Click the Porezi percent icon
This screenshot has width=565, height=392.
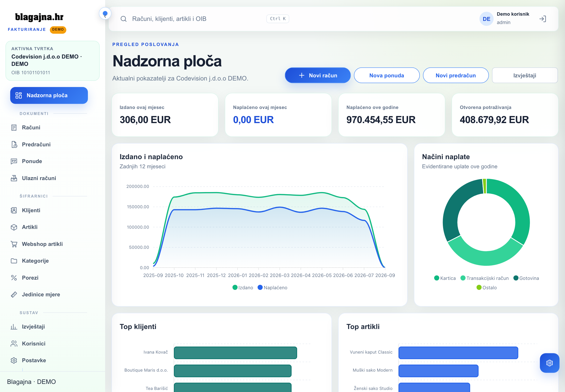pos(14,278)
